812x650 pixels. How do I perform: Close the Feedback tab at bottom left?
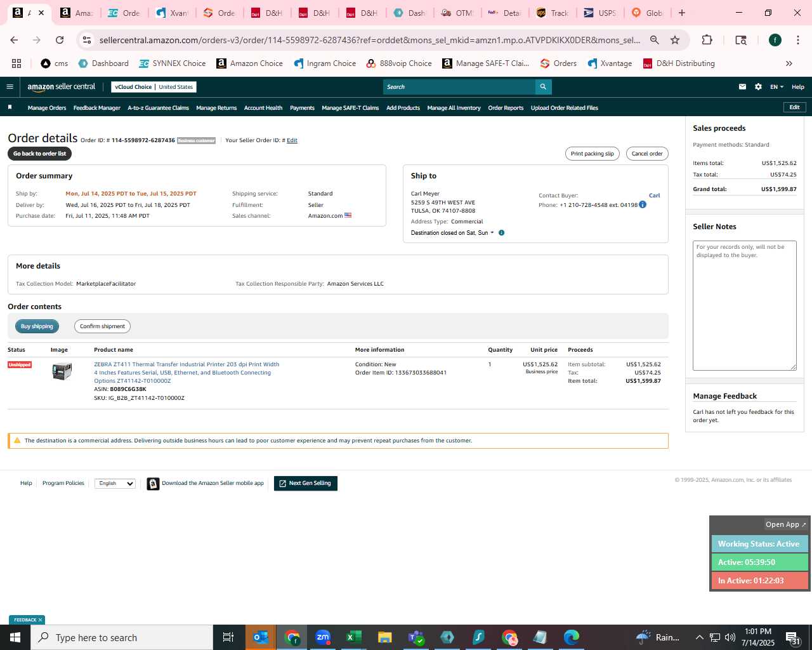(40, 620)
